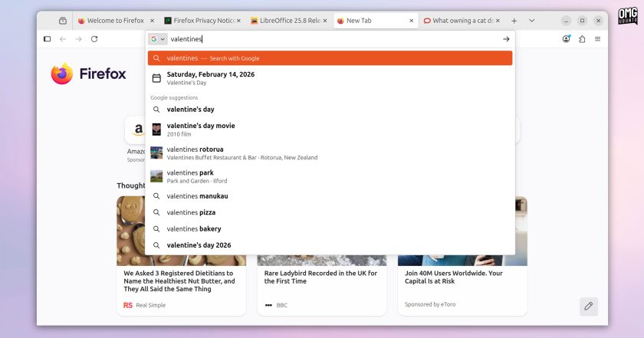The width and height of the screenshot is (644, 338).
Task: Click the Firefox View icon beside the tabs
Action: (62, 21)
